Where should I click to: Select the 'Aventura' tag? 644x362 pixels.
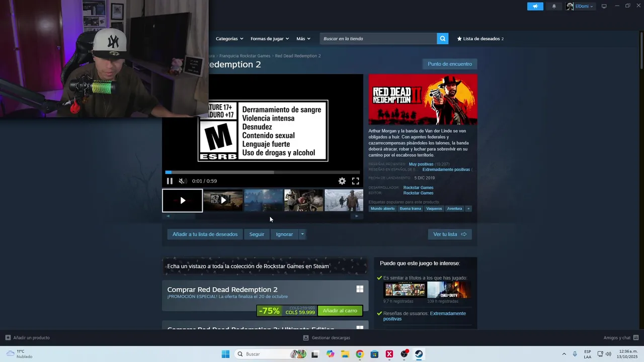[454, 209]
